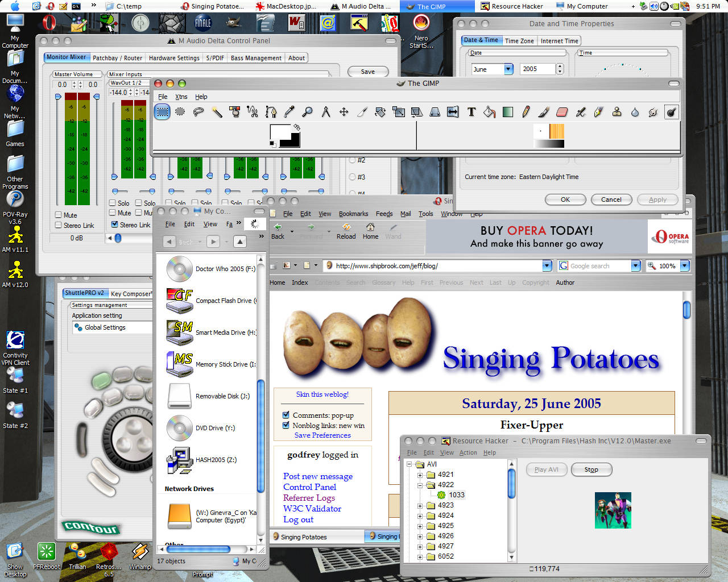Choose the Blur/Sharpen droplet tool
728x582 pixels.
pos(635,112)
